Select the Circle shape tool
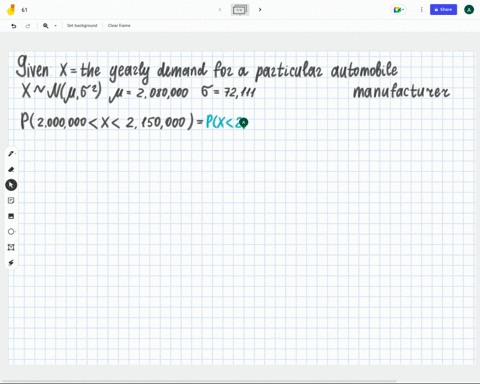Viewport: 480px width, 384px height. coord(11,232)
